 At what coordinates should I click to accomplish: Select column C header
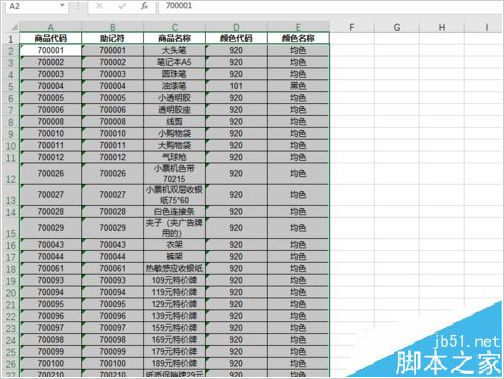(x=174, y=27)
